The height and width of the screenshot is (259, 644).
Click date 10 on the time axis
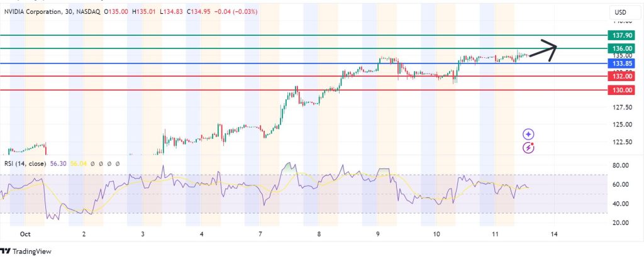(436, 234)
